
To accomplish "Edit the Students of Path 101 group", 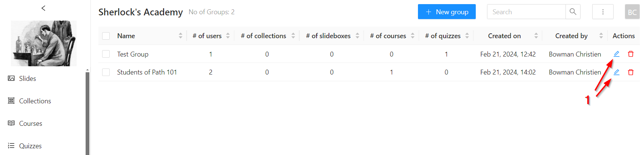I will (x=616, y=72).
